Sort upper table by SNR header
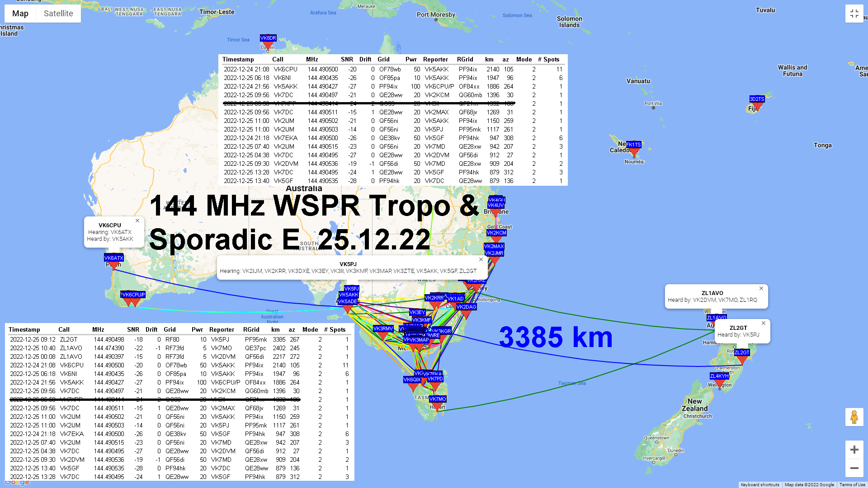 tap(347, 59)
